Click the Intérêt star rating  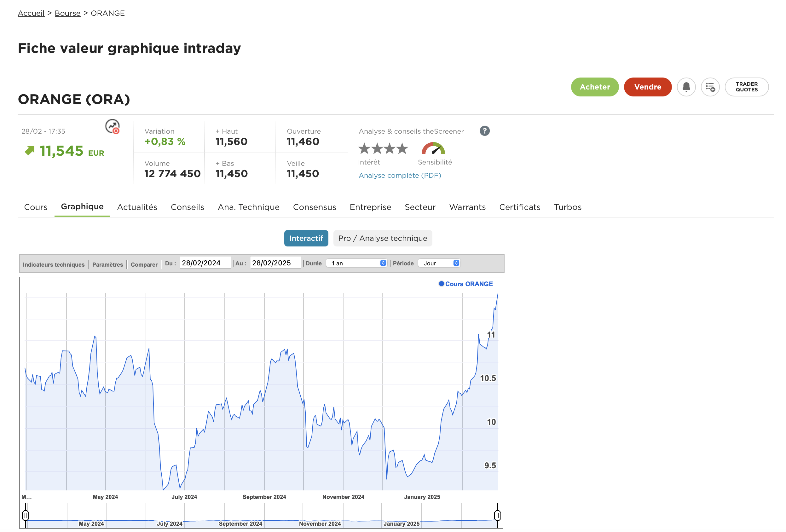383,148
